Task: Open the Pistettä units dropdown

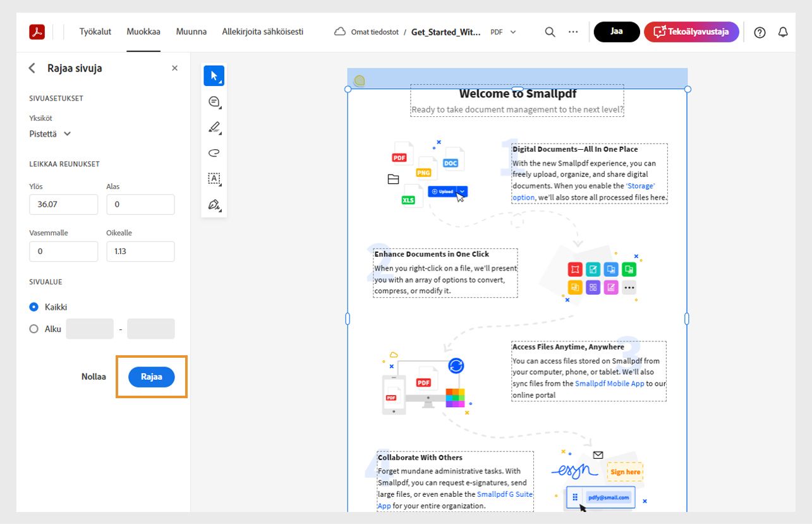Action: tap(51, 134)
